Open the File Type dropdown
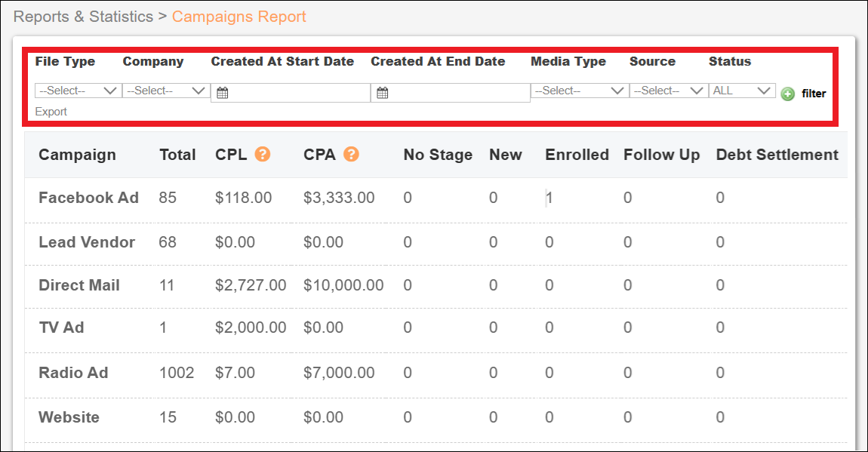 click(x=78, y=91)
